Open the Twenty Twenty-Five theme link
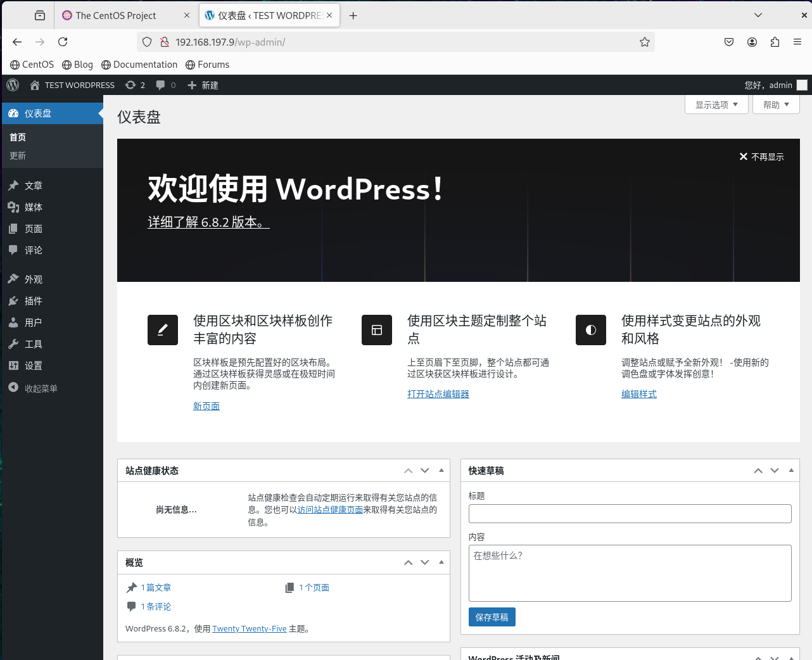The width and height of the screenshot is (812, 660). [250, 629]
